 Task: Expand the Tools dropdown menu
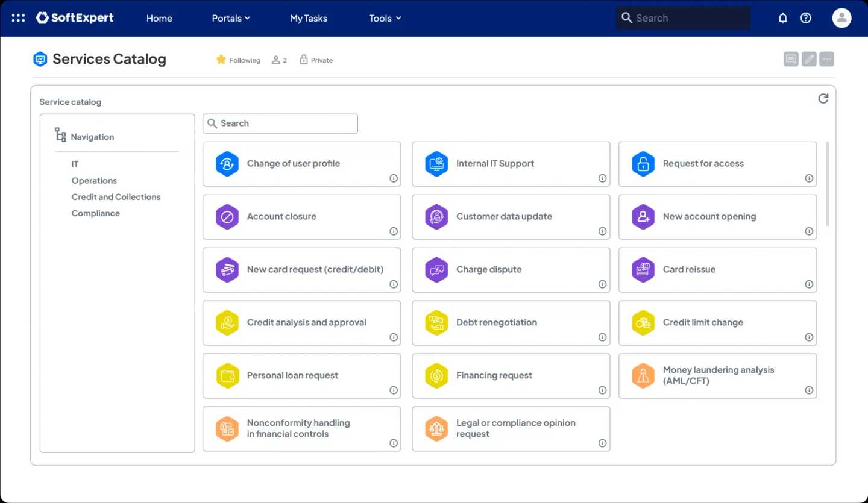click(x=385, y=19)
